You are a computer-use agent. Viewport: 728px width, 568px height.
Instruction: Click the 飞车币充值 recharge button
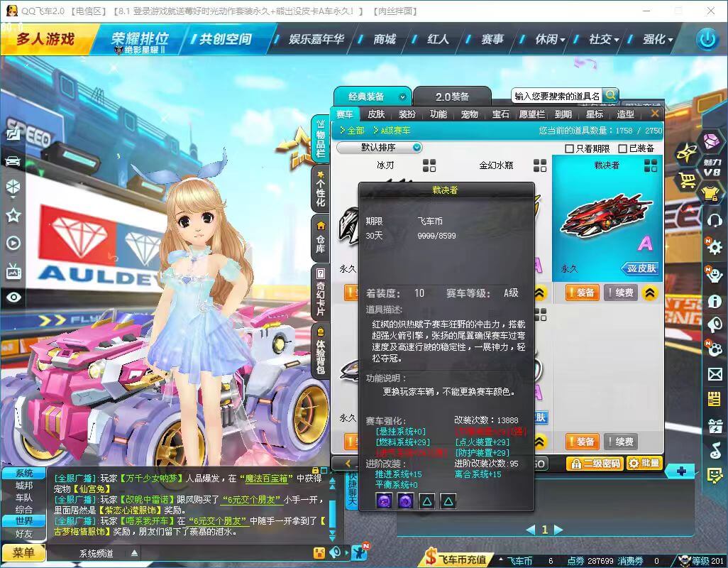458,559
